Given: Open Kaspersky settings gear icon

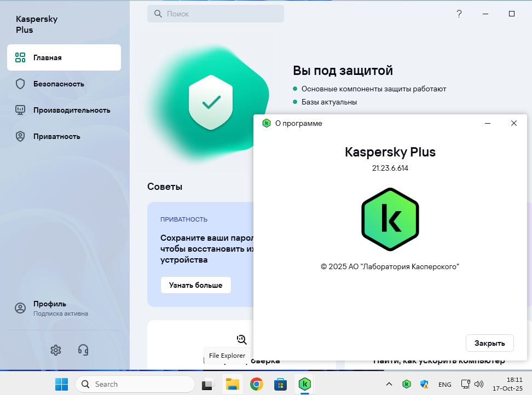Looking at the screenshot, I should click(56, 350).
